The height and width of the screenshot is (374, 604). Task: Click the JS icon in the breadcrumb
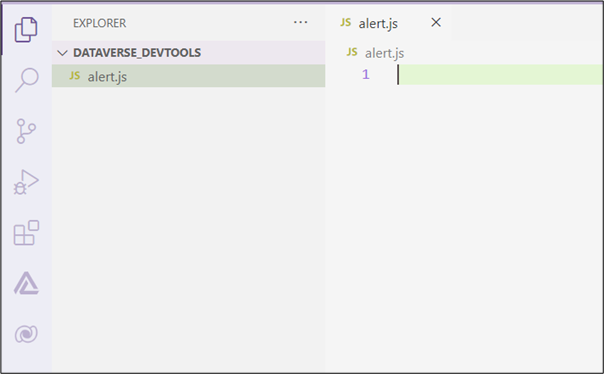[x=352, y=52]
